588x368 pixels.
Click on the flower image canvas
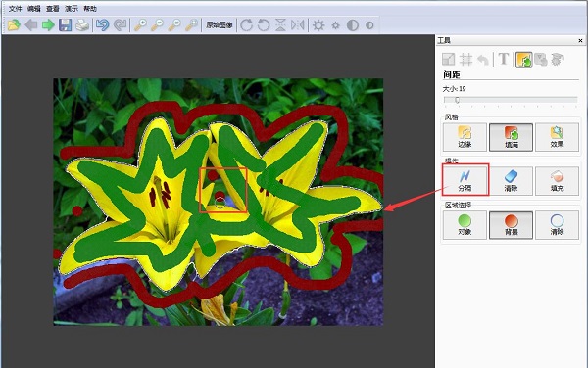click(219, 202)
